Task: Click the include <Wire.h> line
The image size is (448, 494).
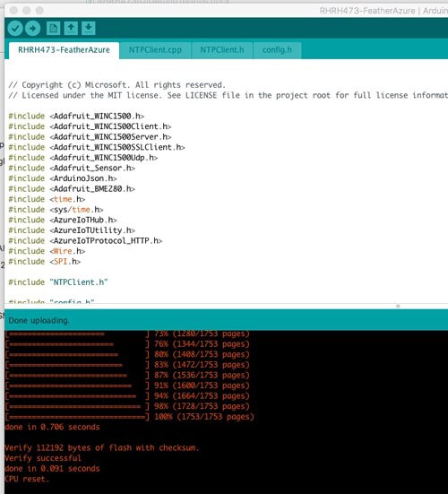Action: (47, 251)
